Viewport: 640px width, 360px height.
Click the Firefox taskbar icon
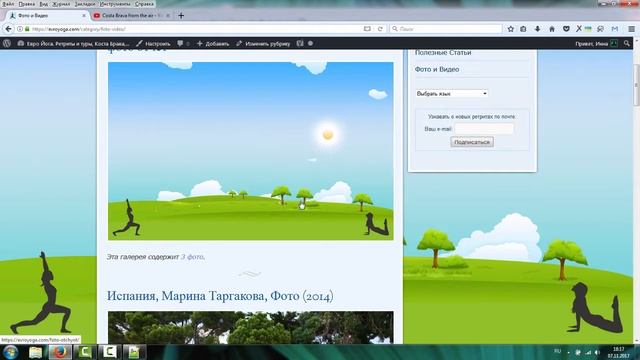point(60,352)
